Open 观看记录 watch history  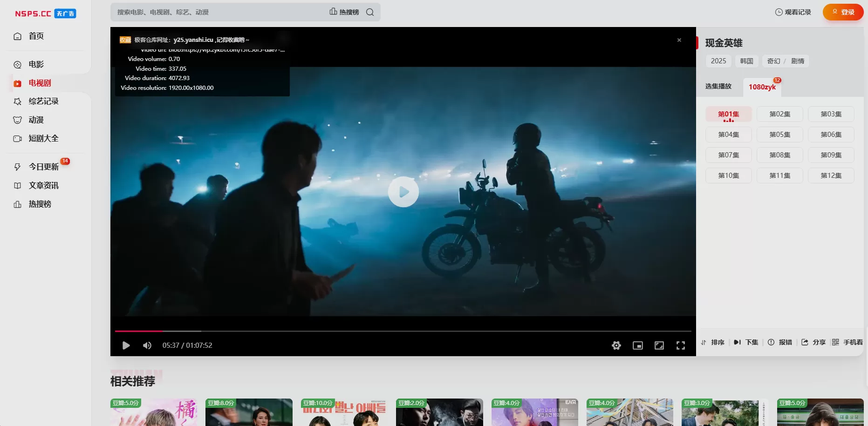793,12
